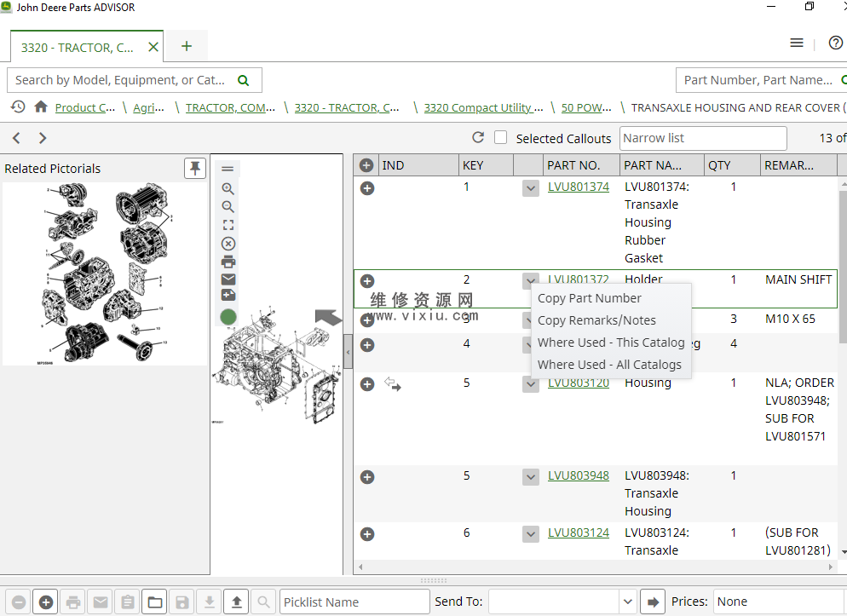The image size is (847, 616).
Task: Add all parts using header plus icon
Action: tap(366, 165)
